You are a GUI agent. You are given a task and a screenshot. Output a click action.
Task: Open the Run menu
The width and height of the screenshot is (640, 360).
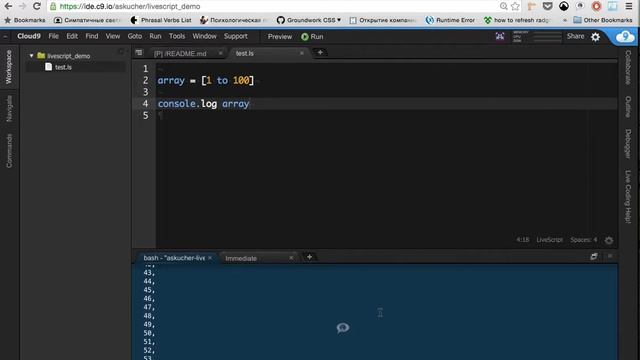pyautogui.click(x=155, y=36)
